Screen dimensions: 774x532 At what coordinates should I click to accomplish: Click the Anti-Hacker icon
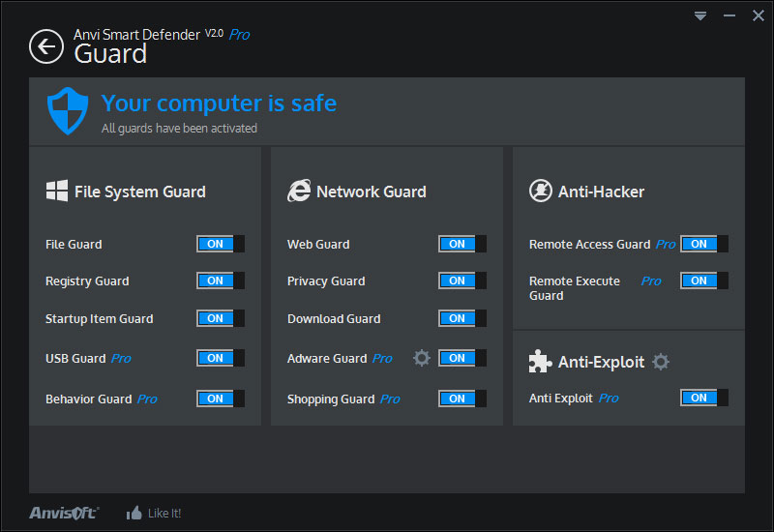541,191
